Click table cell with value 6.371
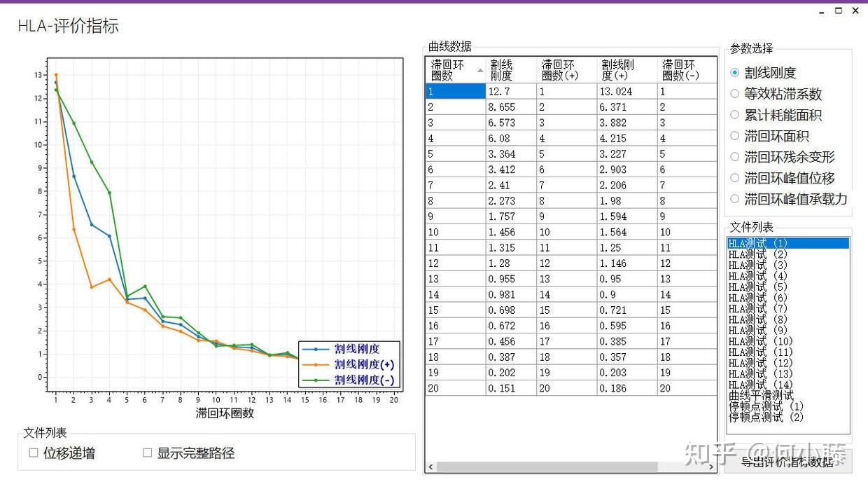This screenshot has height=489, width=868. click(x=627, y=107)
